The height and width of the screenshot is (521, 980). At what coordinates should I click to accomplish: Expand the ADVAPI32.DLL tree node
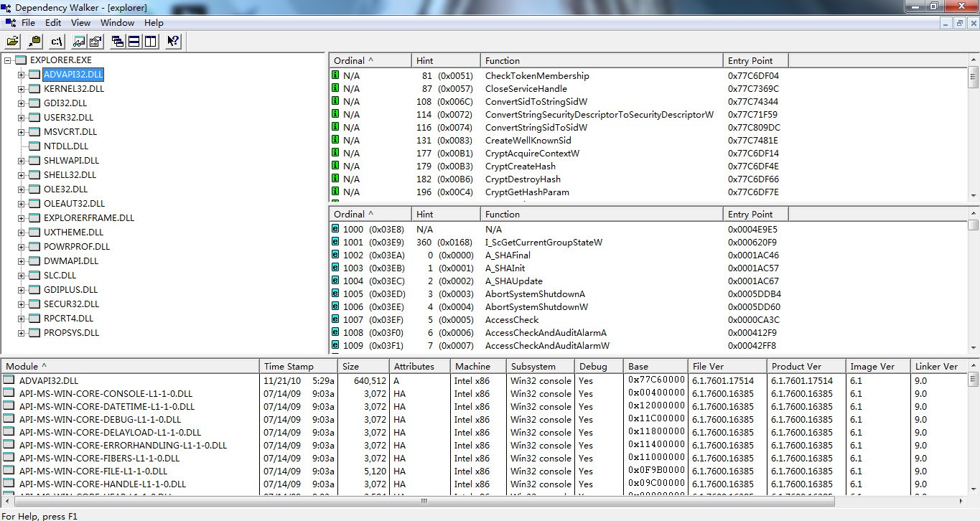click(x=21, y=75)
